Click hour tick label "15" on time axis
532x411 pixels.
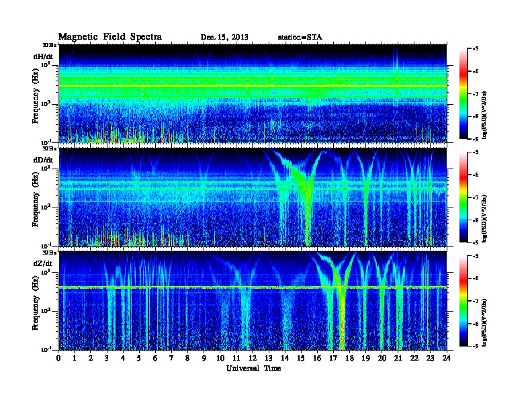point(301,359)
